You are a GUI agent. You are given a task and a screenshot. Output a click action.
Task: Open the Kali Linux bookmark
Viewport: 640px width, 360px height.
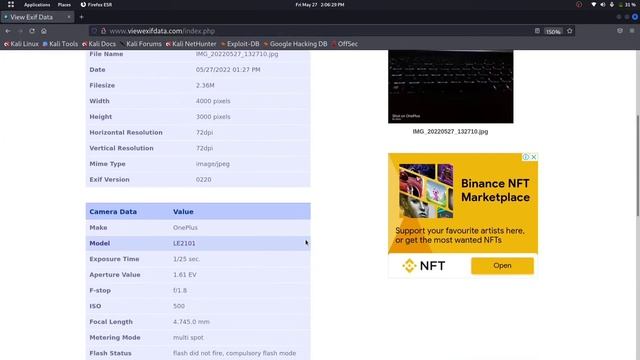point(21,44)
